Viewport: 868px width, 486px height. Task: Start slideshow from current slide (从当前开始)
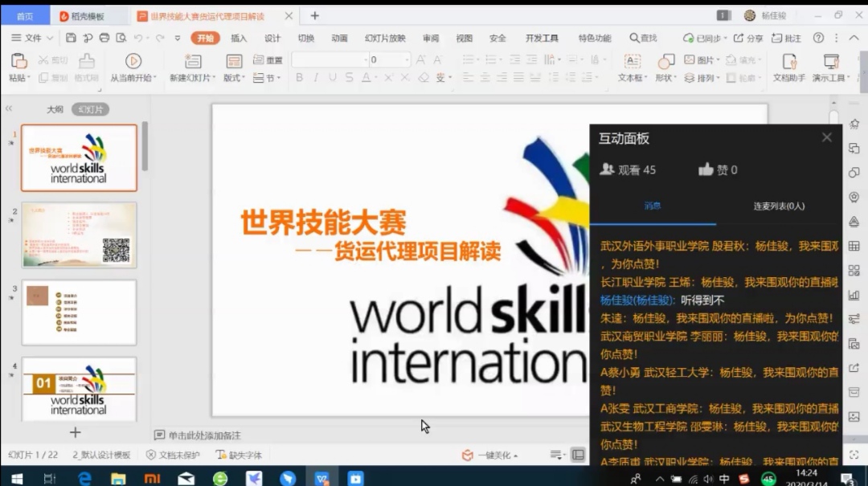[x=133, y=62]
